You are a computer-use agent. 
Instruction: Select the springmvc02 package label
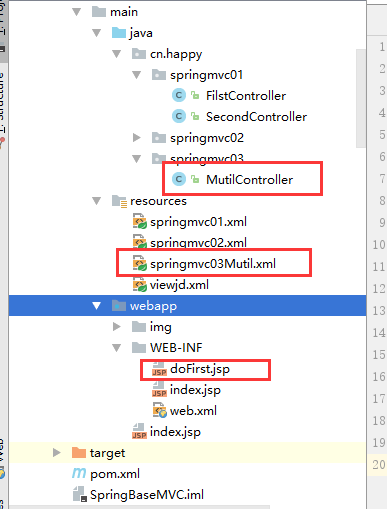(x=207, y=138)
